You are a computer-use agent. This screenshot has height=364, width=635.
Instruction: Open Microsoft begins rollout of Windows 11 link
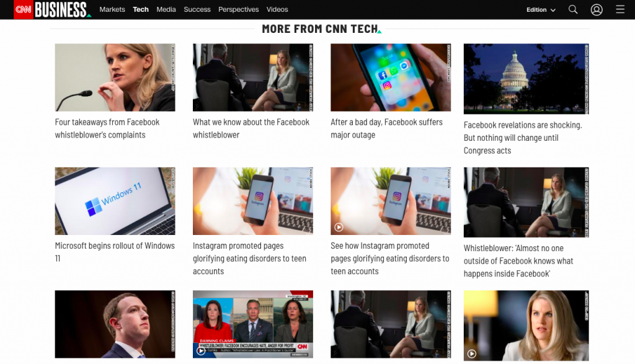click(x=115, y=252)
